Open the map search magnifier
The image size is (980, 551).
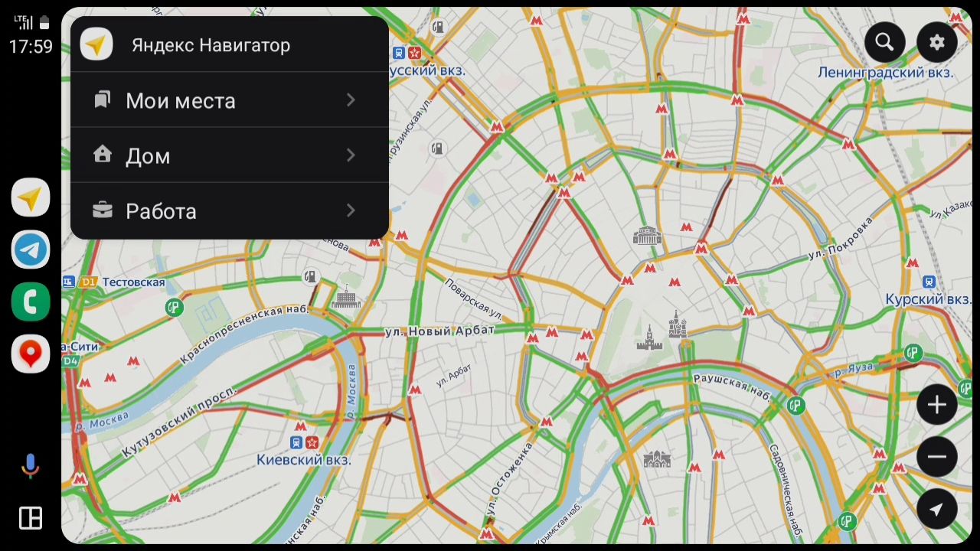point(884,43)
